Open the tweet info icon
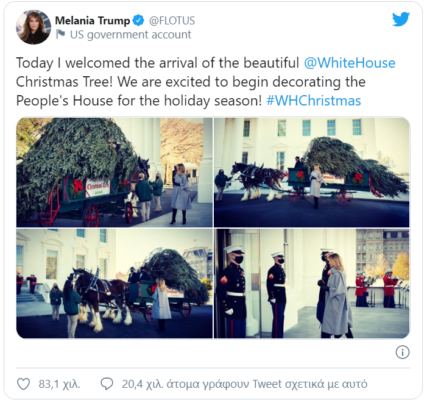427x400 pixels. click(402, 352)
